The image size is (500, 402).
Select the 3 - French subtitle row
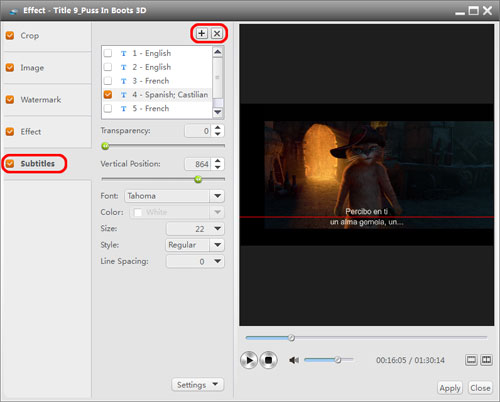(157, 81)
